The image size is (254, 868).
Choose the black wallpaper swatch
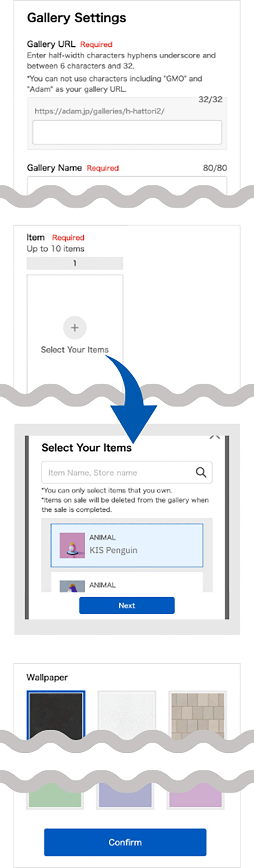pos(56,714)
